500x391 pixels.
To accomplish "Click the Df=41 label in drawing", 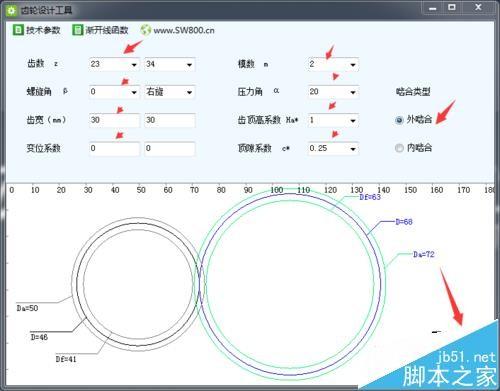I will [x=66, y=359].
